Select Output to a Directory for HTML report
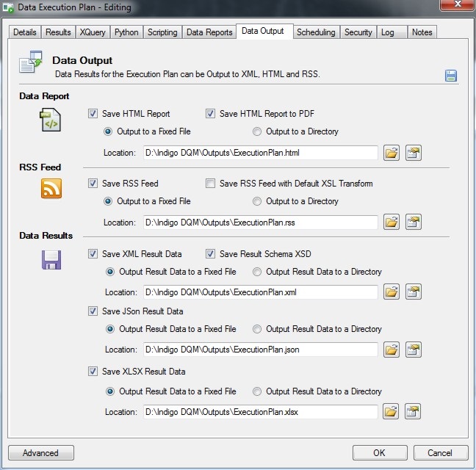Screen dimensions: 476x470 [257, 132]
